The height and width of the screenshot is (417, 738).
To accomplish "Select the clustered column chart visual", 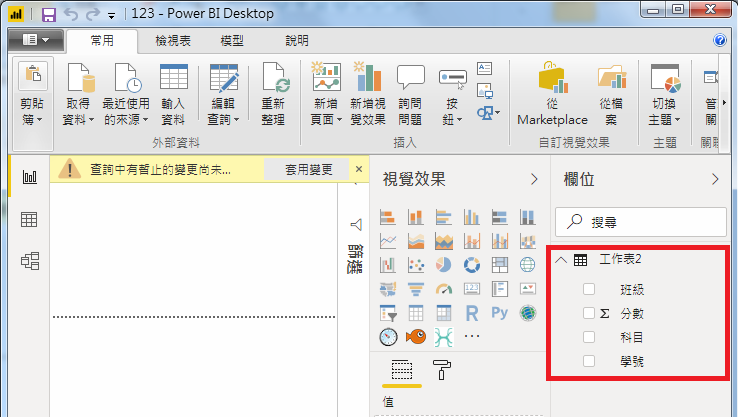I will tap(472, 217).
